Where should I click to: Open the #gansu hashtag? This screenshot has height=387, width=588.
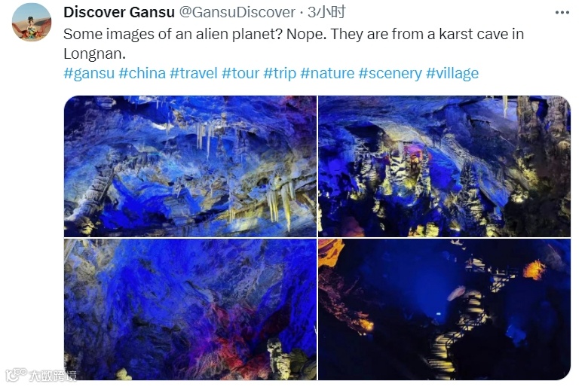pyautogui.click(x=89, y=73)
